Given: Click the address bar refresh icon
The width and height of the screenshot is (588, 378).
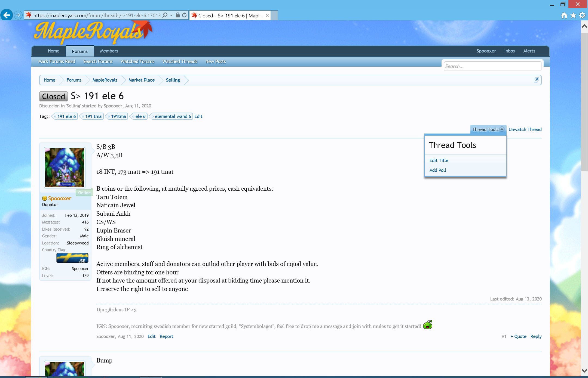Looking at the screenshot, I should [x=185, y=15].
